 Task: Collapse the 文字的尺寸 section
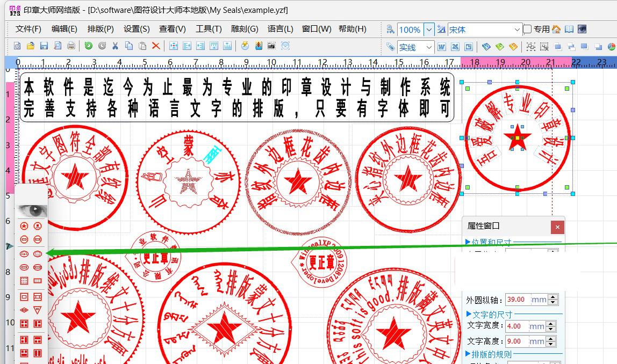pos(469,314)
